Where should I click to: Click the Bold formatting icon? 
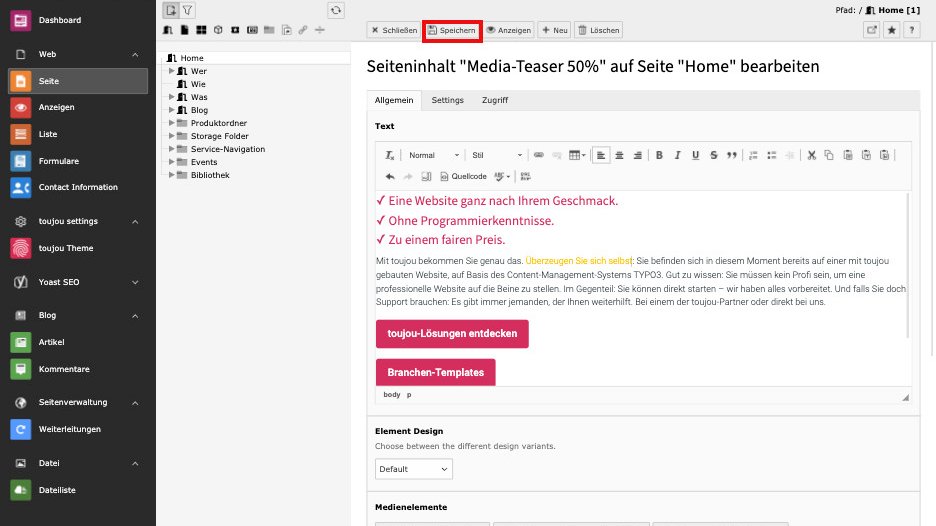(x=659, y=155)
